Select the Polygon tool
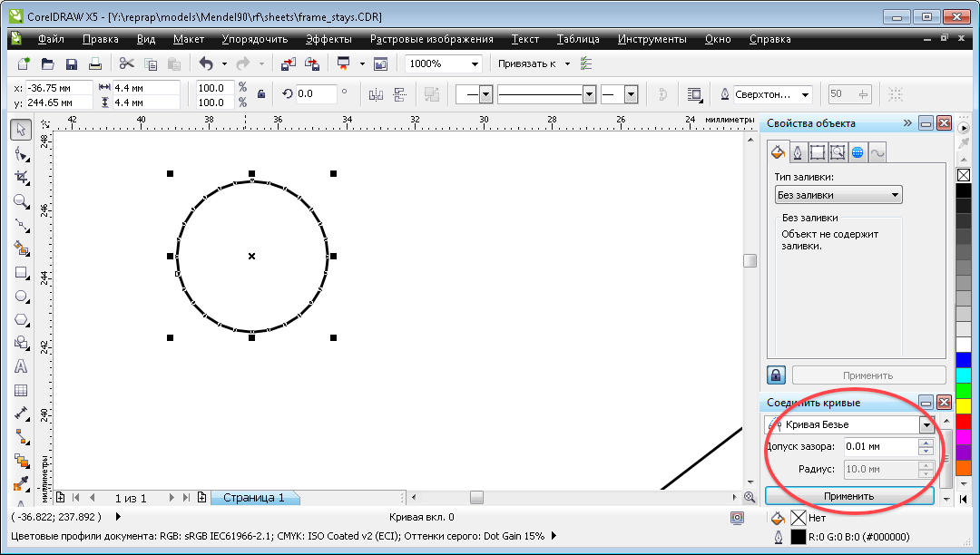The image size is (980, 555). click(x=21, y=319)
